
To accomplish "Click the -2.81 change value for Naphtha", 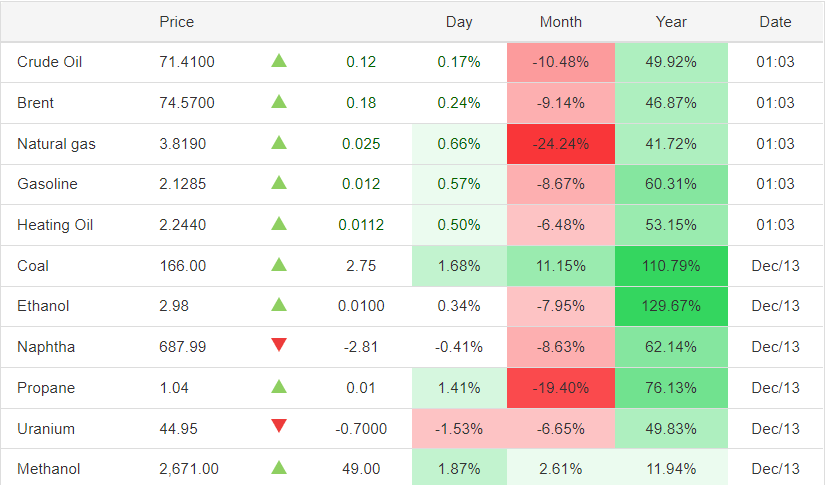I will tap(361, 347).
